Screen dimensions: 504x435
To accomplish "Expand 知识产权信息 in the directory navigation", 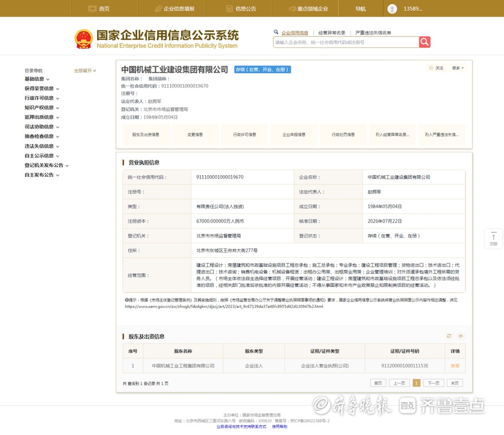I will click(42, 108).
